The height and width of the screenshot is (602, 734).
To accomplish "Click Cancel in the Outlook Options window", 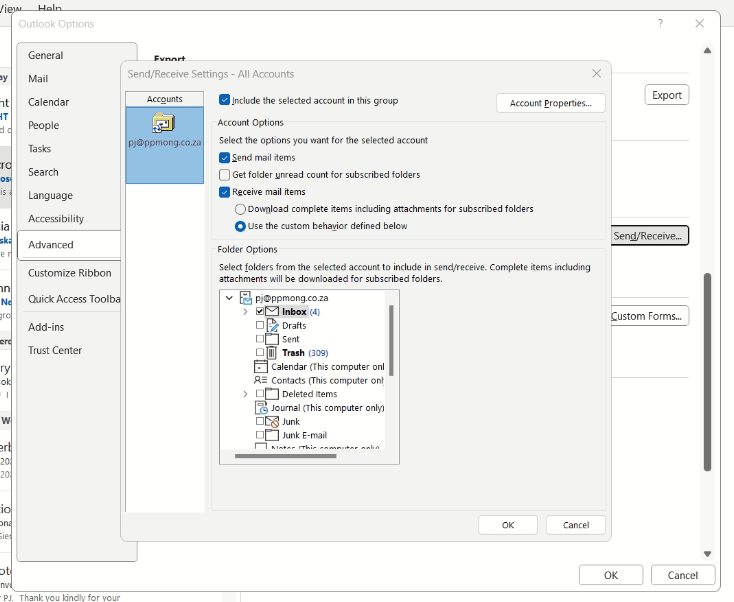I will coord(683,575).
